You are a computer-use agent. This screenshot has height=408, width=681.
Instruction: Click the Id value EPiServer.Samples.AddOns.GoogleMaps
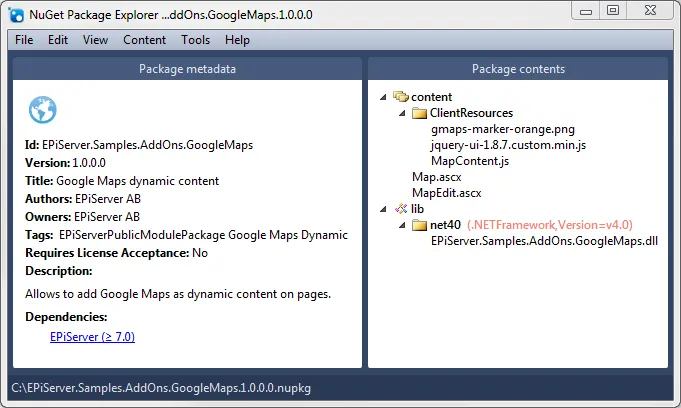pos(148,145)
